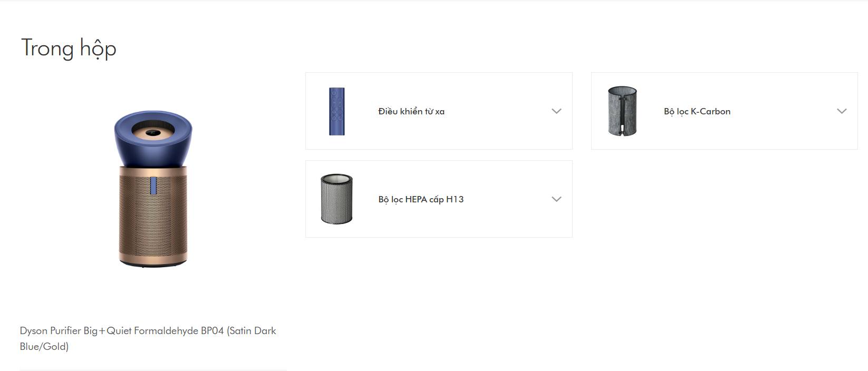Click the remote control thumbnail image
Image resolution: width=868 pixels, height=371 pixels.
pyautogui.click(x=336, y=111)
